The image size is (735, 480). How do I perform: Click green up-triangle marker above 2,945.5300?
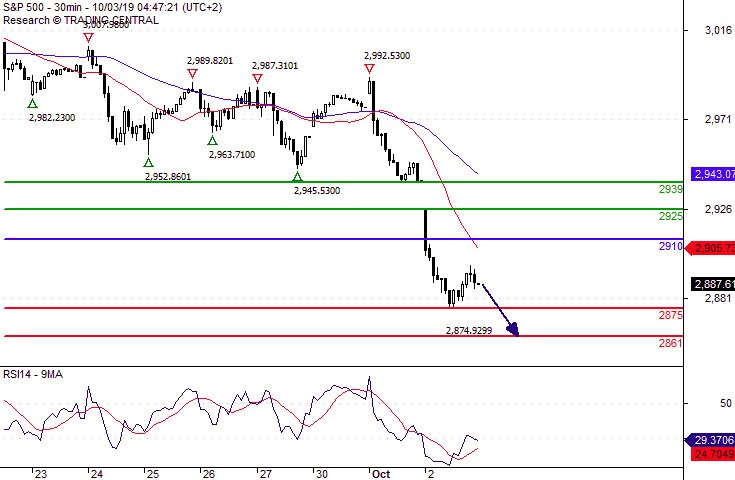(297, 177)
